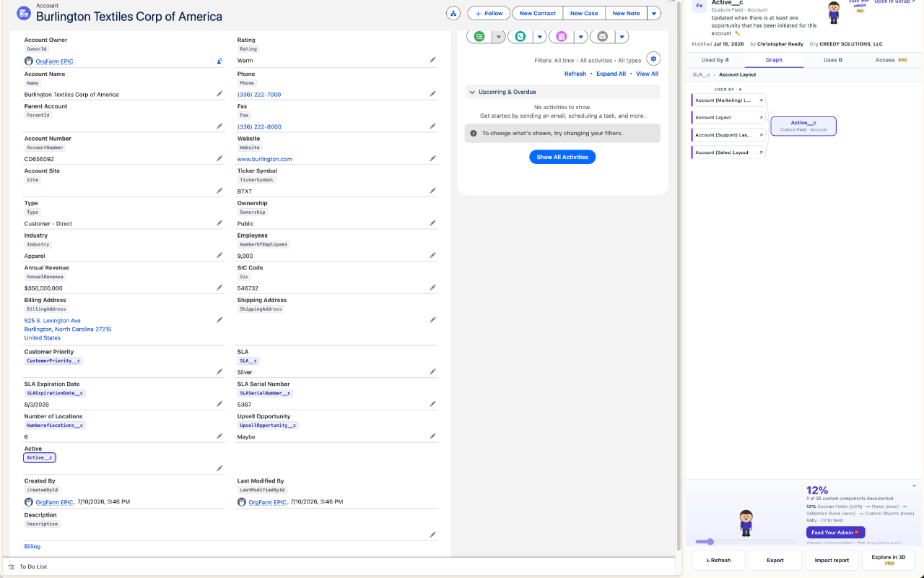Edit the Account Name field pencil

click(x=219, y=94)
